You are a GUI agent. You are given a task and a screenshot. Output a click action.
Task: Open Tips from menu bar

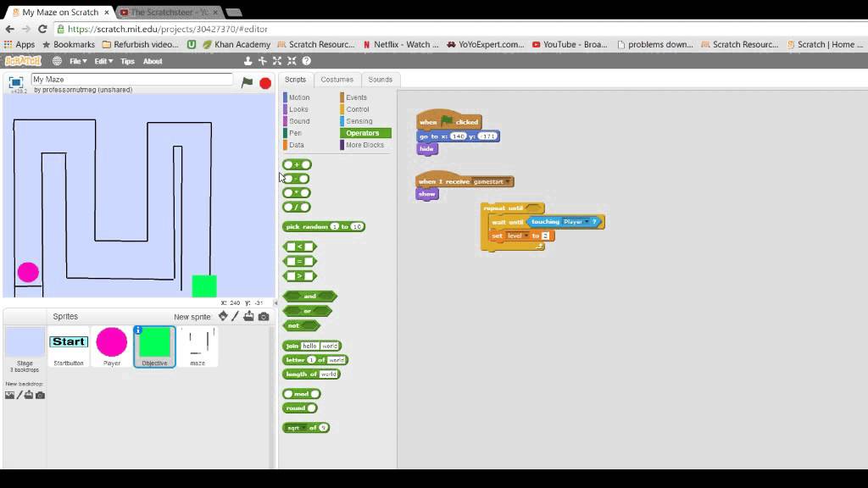127,61
